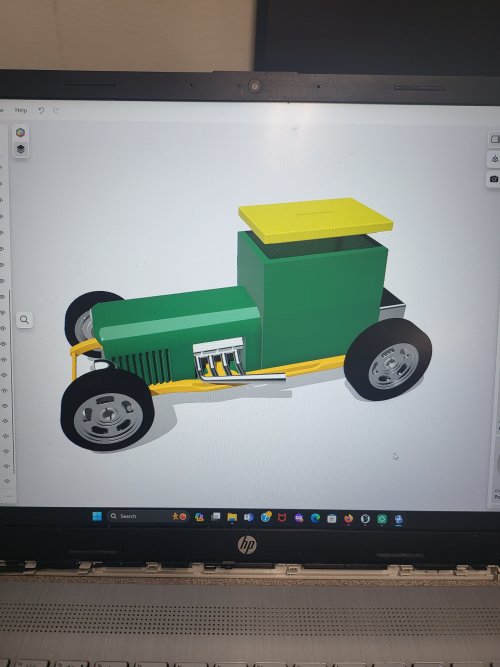
Task: Click the perspective view icon above the camera
Action: 494,159
